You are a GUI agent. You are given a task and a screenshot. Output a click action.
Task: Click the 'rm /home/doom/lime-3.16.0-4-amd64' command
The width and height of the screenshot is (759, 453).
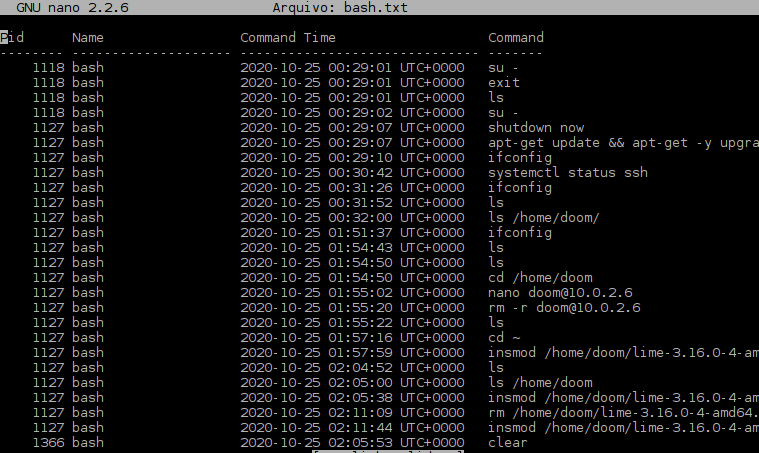pyautogui.click(x=622, y=413)
